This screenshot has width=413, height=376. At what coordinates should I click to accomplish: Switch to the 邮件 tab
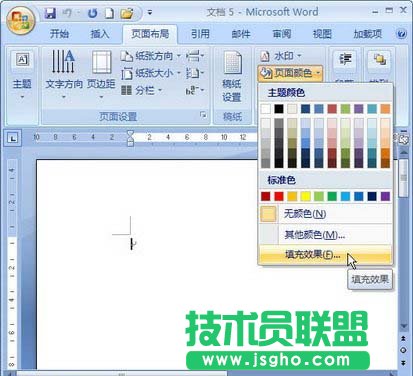point(241,34)
